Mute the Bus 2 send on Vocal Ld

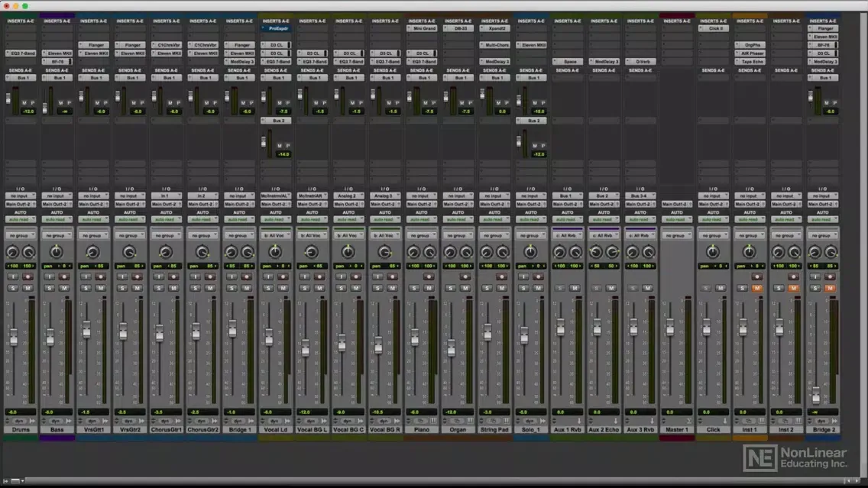pos(280,146)
